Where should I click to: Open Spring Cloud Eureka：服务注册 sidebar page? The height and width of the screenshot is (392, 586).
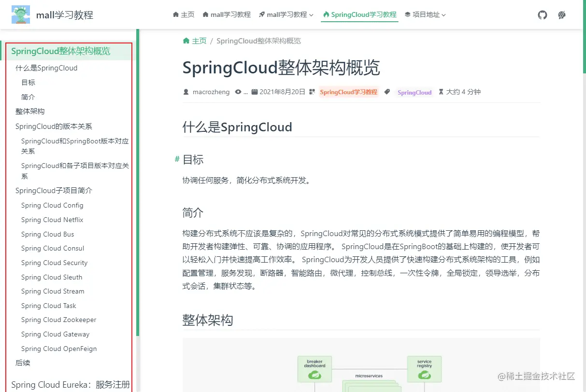[x=71, y=385]
